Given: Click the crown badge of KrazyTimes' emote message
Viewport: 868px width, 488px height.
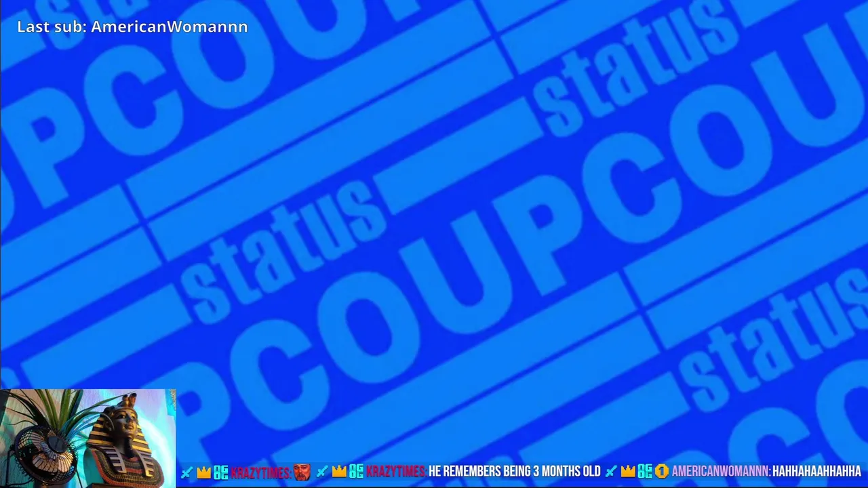Looking at the screenshot, I should (x=204, y=471).
